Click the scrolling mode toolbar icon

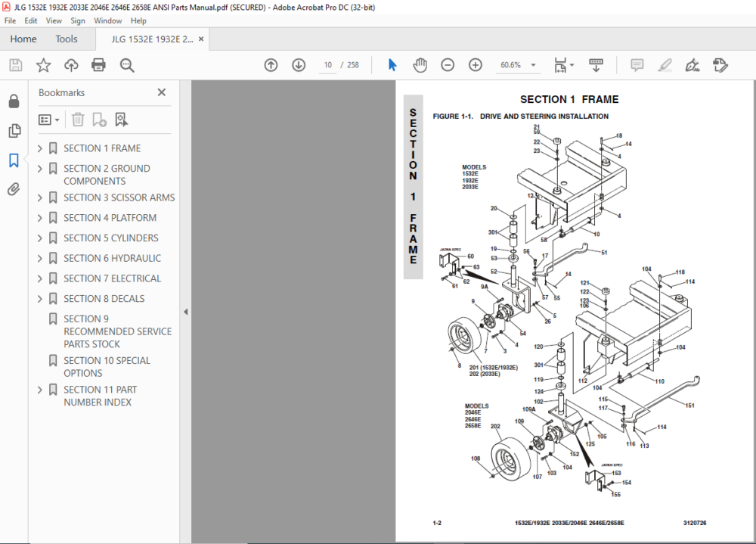click(x=596, y=65)
